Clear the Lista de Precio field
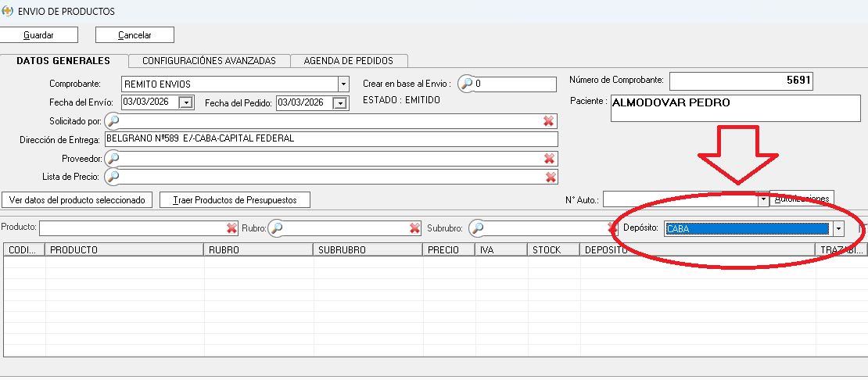Image resolution: width=868 pixels, height=380 pixels. click(x=549, y=177)
